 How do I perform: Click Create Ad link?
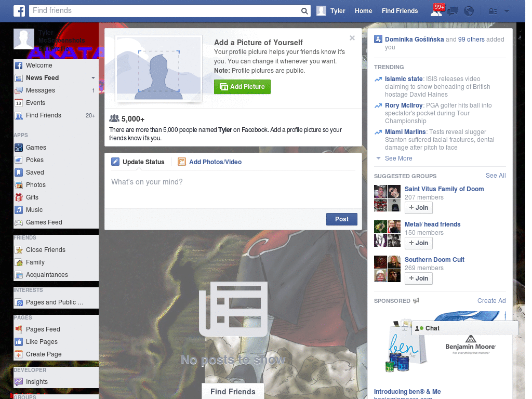pos(491,301)
